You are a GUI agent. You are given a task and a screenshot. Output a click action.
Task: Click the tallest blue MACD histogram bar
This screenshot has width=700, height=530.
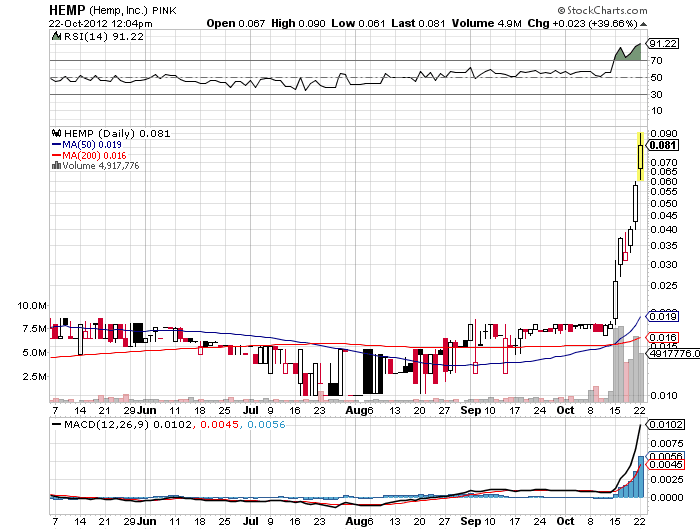pyautogui.click(x=641, y=476)
